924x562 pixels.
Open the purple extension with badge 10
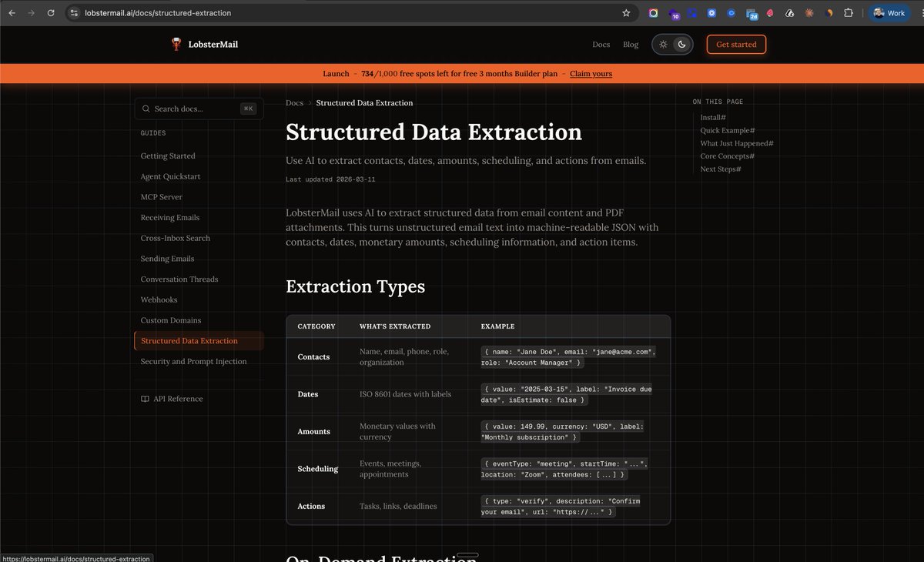674,14
